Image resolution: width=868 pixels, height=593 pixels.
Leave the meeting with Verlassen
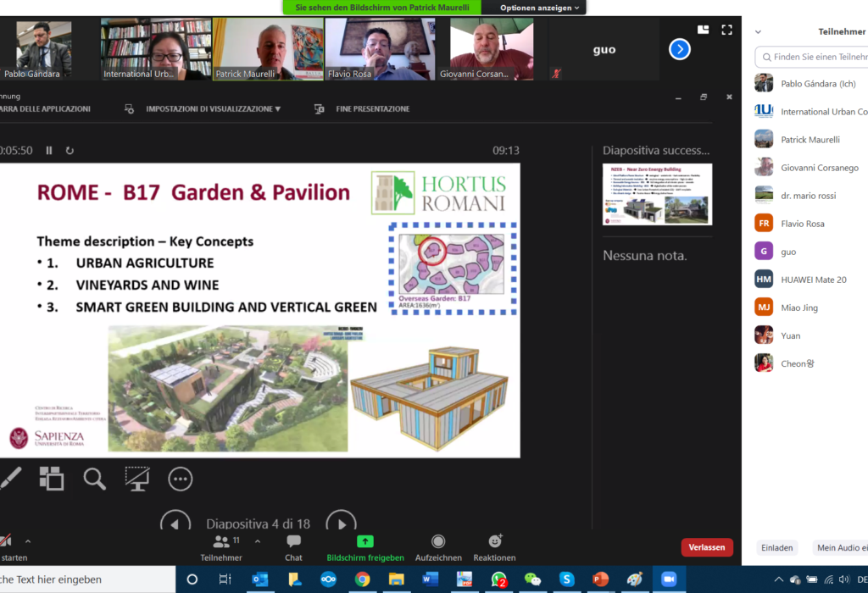(x=707, y=548)
